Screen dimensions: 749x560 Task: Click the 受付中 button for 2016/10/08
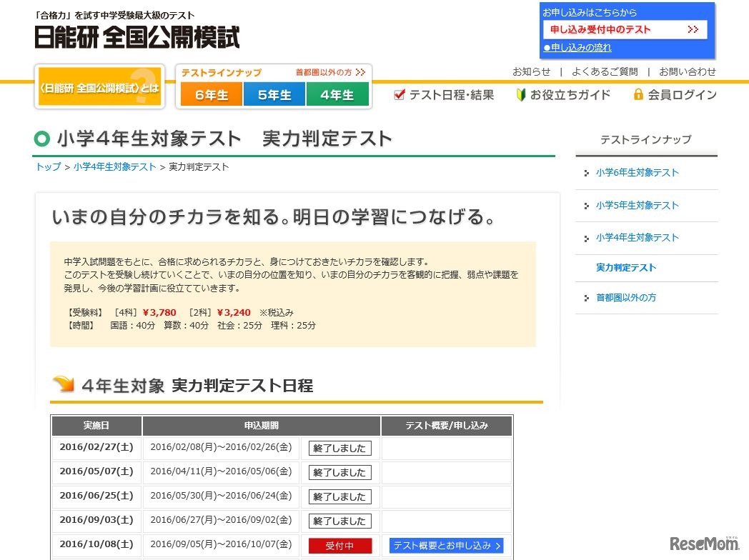339,545
